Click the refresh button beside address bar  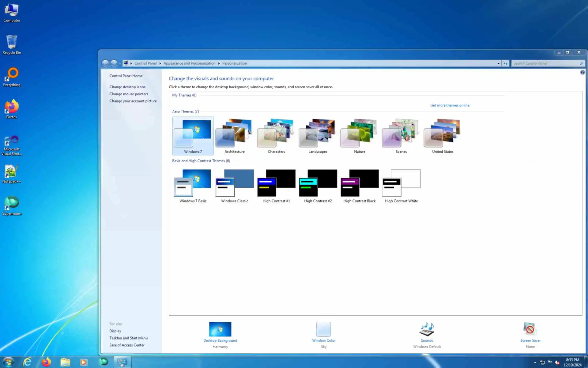(x=505, y=63)
